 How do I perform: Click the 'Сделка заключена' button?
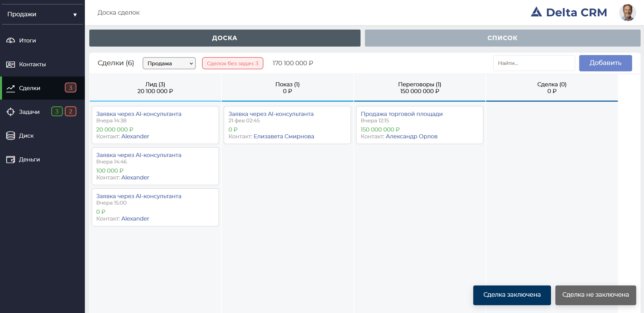[512, 295]
